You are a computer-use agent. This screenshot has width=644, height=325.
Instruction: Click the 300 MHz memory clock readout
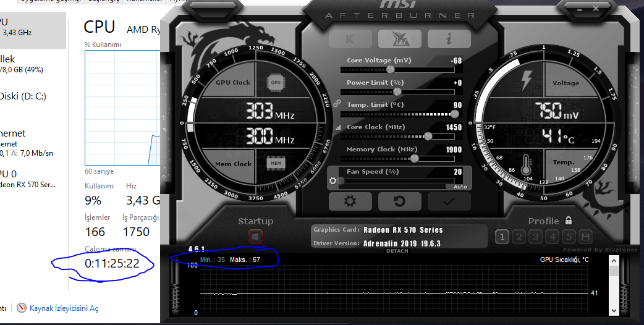pyautogui.click(x=270, y=136)
